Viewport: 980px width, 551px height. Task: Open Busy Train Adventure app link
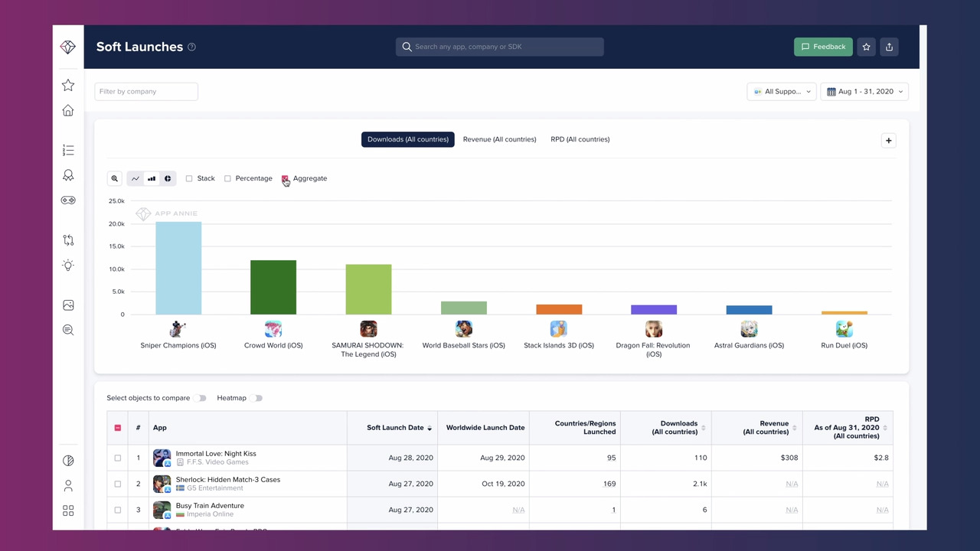[x=210, y=506]
